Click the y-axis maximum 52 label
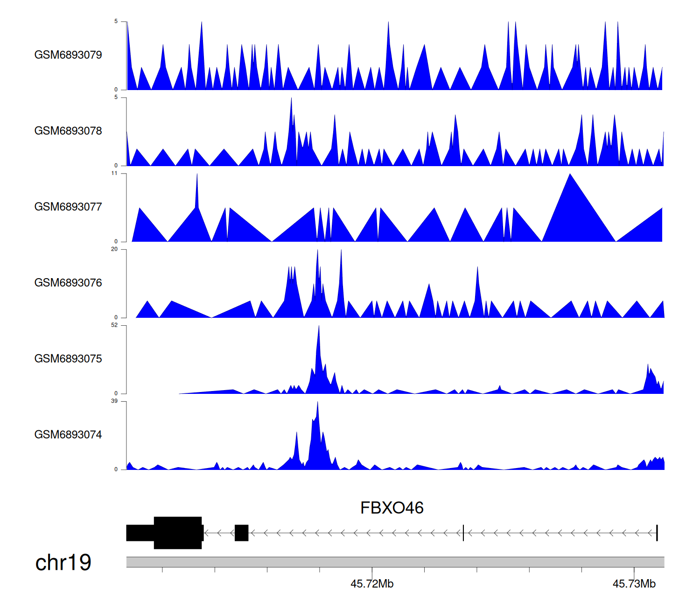Viewport: 700px width, 616px height. pos(114,325)
